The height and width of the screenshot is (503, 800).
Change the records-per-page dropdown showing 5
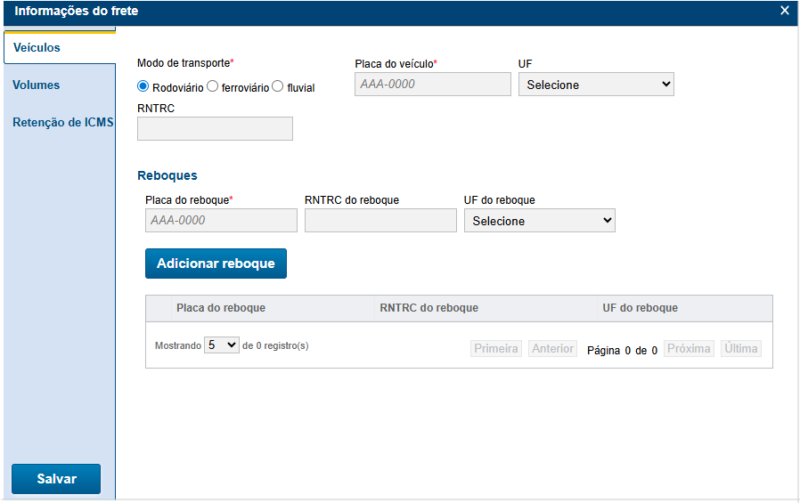(221, 345)
